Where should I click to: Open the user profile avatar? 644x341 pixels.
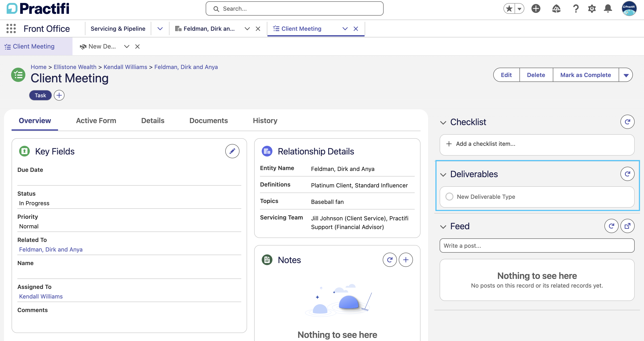pyautogui.click(x=629, y=9)
